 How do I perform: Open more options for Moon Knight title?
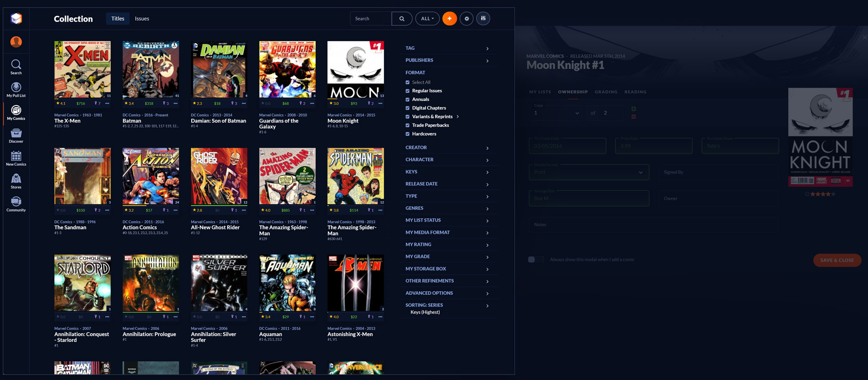click(380, 104)
